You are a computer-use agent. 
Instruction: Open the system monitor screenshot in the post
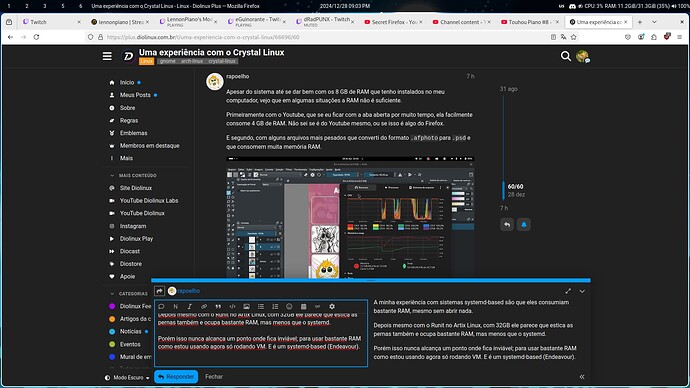[350, 217]
